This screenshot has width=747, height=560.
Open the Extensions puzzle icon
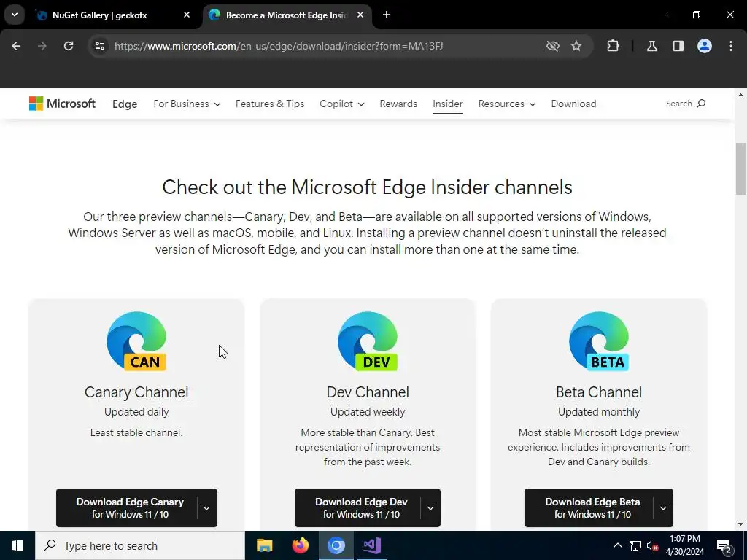click(613, 46)
